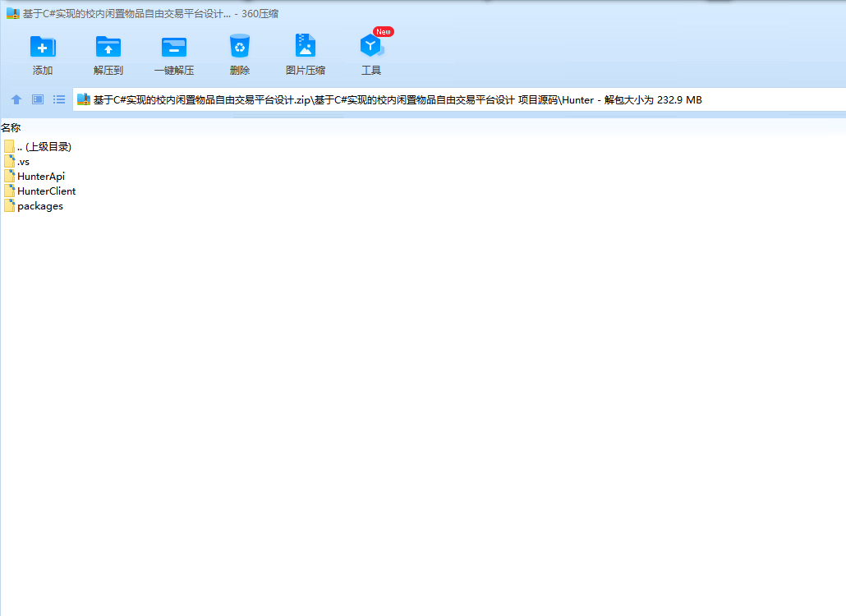Sort by the 名称 column header

coord(11,128)
